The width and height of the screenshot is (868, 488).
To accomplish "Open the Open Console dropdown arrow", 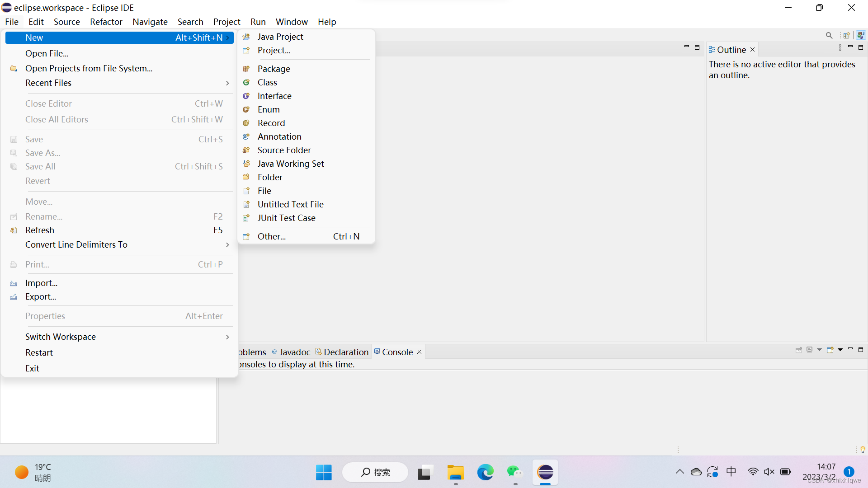I will pos(840,350).
